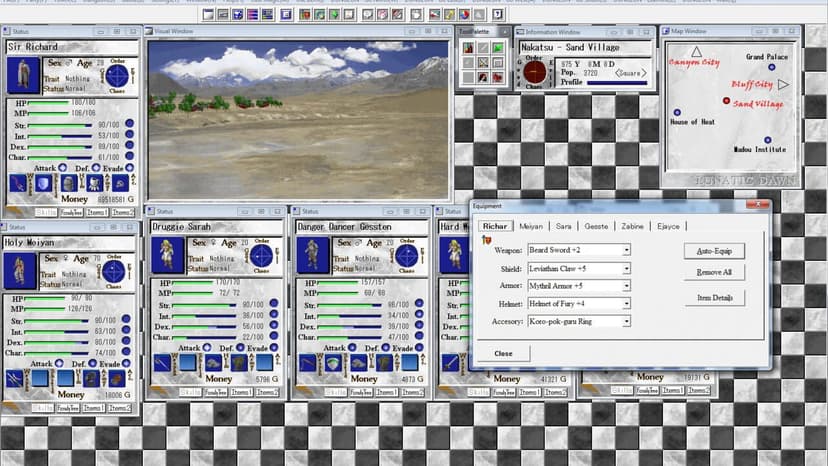
Task: Switch to the Meiyan tab in Equipment
Action: (x=531, y=226)
